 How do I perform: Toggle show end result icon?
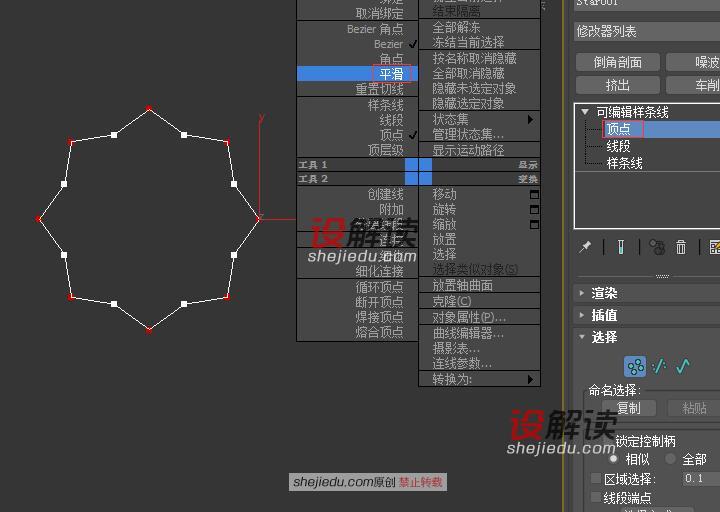coord(621,247)
